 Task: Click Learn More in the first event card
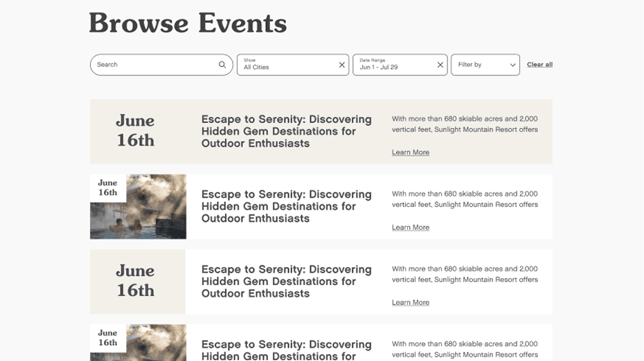click(411, 152)
